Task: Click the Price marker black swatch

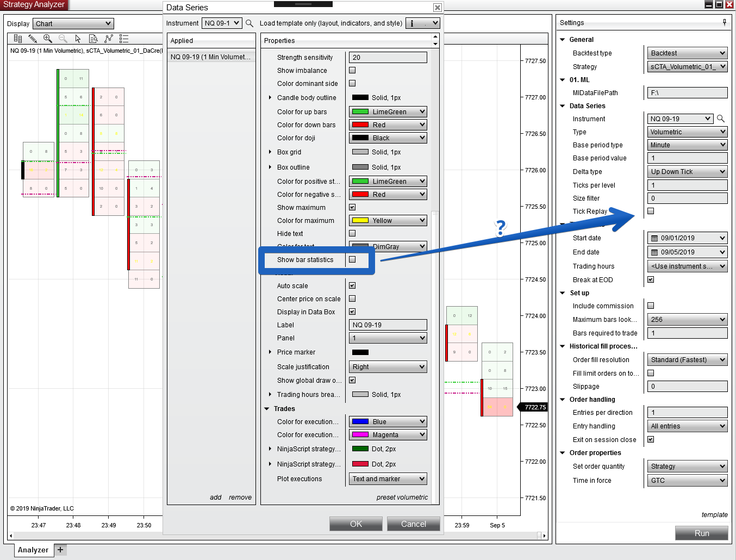Action: (x=360, y=352)
